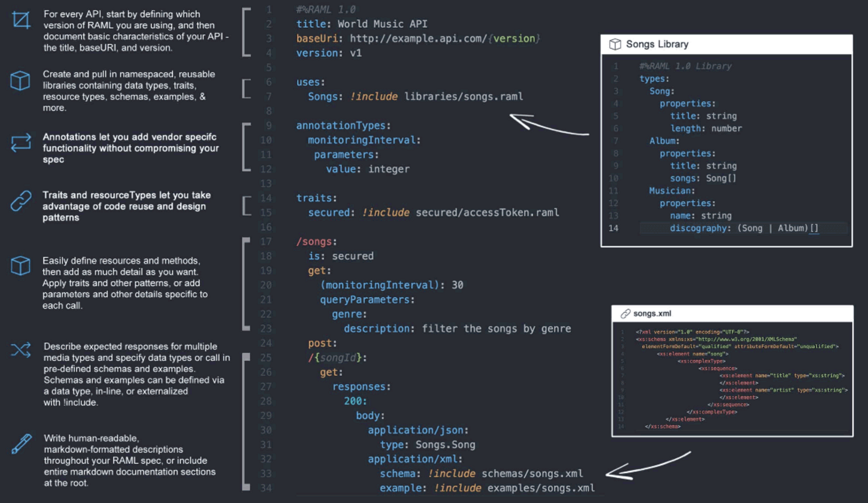
Task: Click the circular arrows icon beside annotations text
Action: (22, 142)
